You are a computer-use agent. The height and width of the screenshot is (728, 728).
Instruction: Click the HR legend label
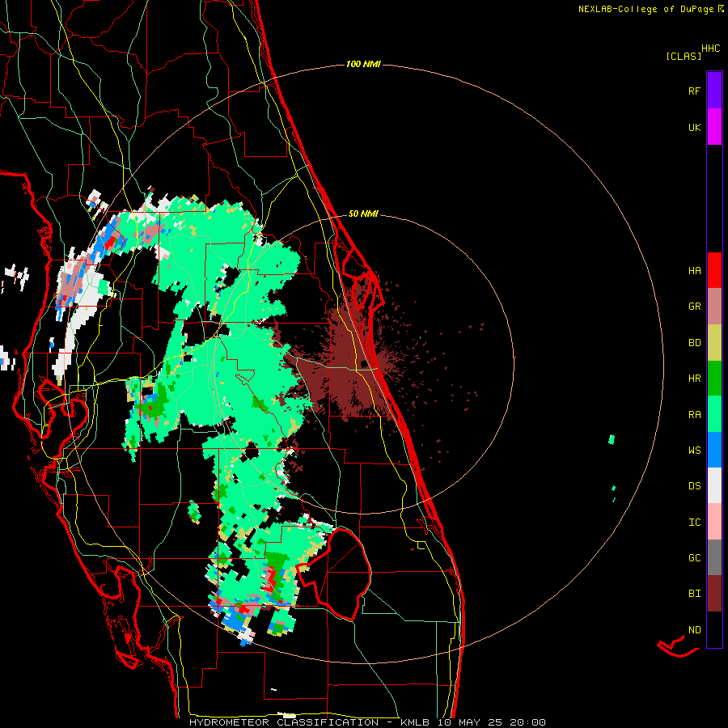(x=694, y=379)
